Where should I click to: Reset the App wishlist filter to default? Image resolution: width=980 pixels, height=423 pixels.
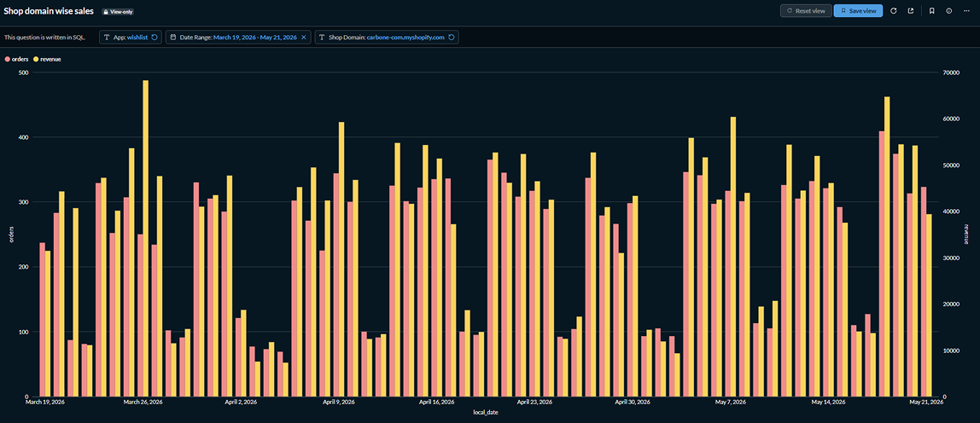pyautogui.click(x=155, y=38)
